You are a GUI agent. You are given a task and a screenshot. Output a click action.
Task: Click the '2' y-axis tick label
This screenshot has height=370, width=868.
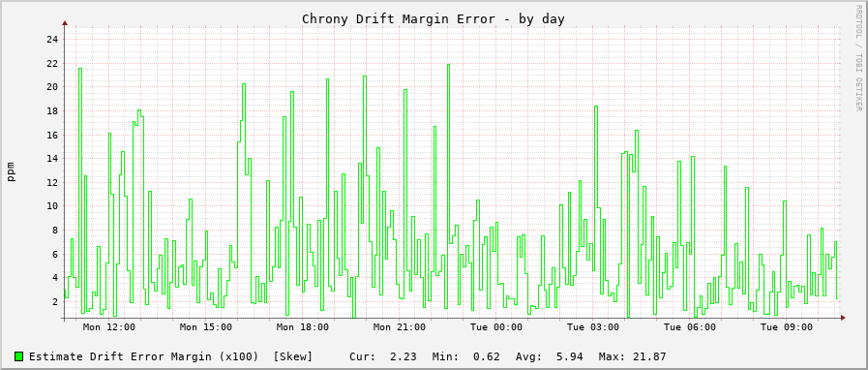[x=55, y=302]
